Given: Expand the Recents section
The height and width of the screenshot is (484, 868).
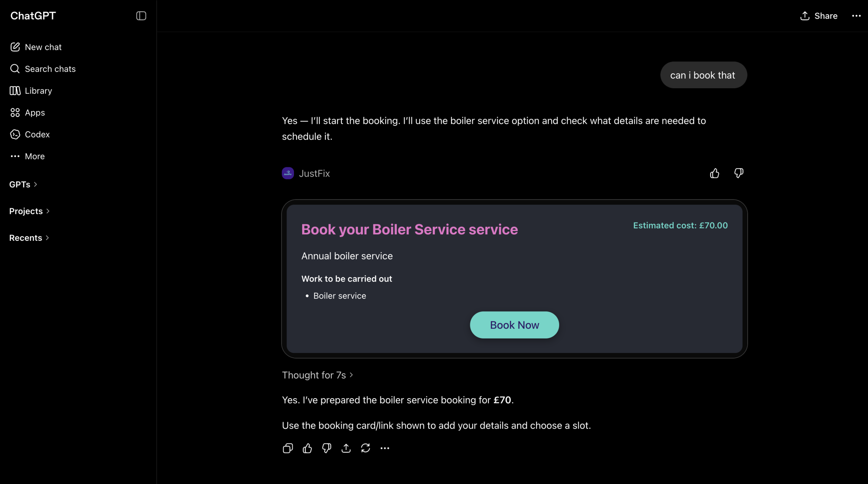Looking at the screenshot, I should tap(29, 238).
